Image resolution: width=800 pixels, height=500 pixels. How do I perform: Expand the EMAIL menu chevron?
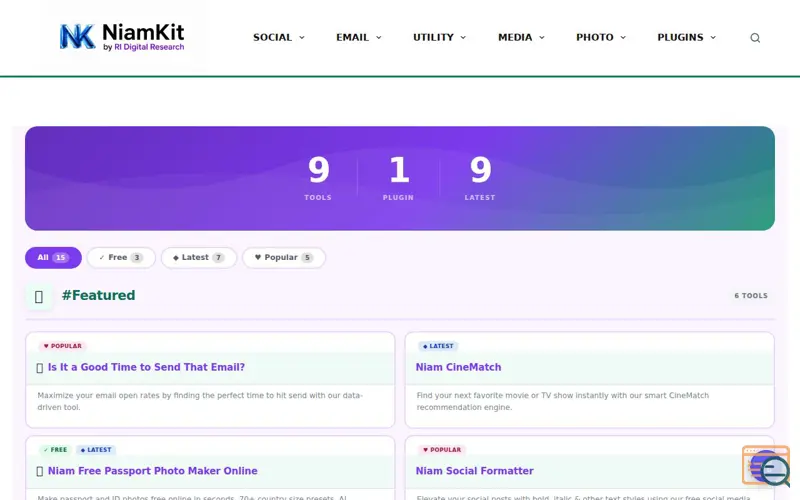pyautogui.click(x=379, y=37)
